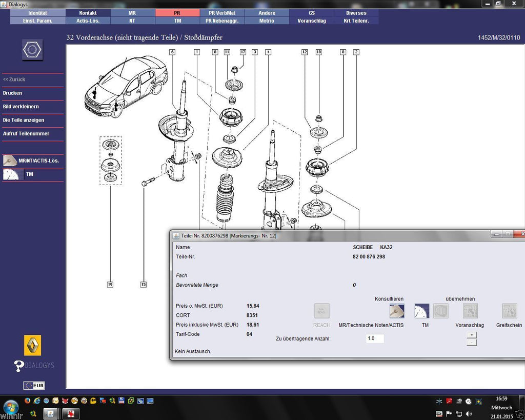Click the Action Center flag tray icon
Image resolution: width=525 pixels, height=420 pixels.
(449, 414)
